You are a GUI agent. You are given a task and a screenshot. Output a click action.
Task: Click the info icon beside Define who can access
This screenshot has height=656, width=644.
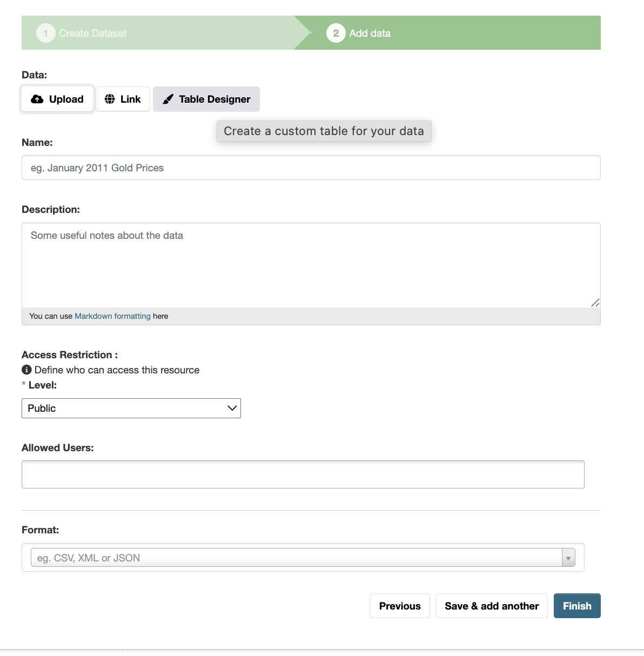(26, 370)
